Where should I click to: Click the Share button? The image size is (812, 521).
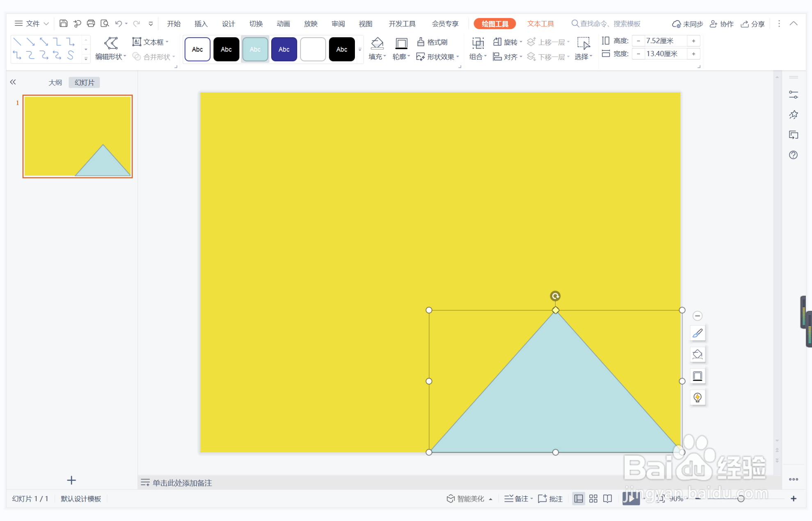pos(753,24)
